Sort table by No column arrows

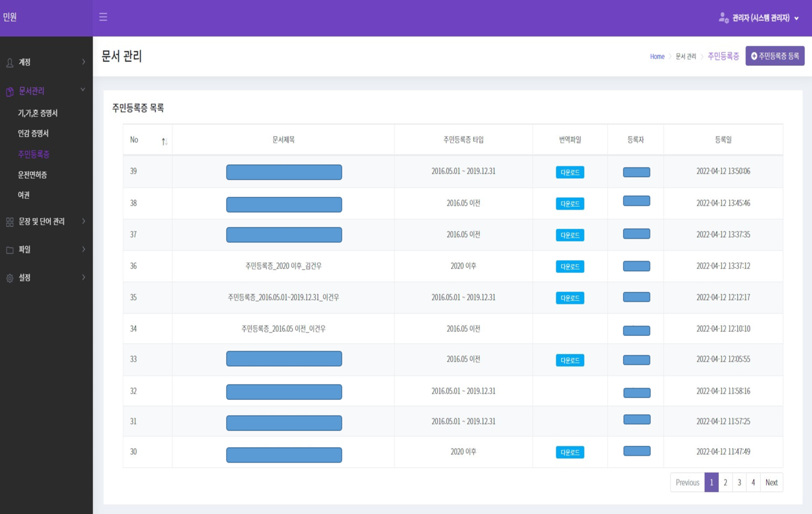(x=164, y=142)
